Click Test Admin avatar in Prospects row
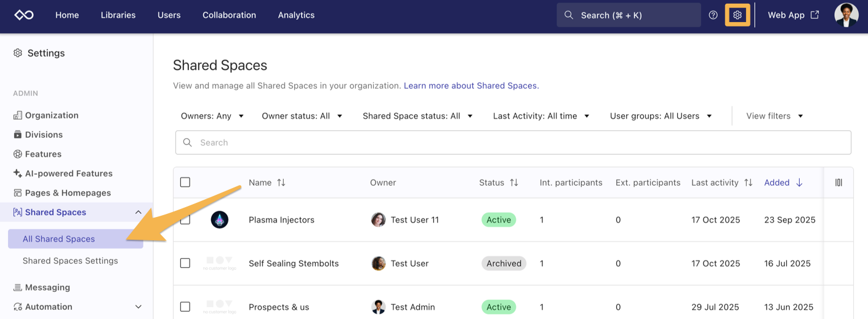 [x=379, y=307]
